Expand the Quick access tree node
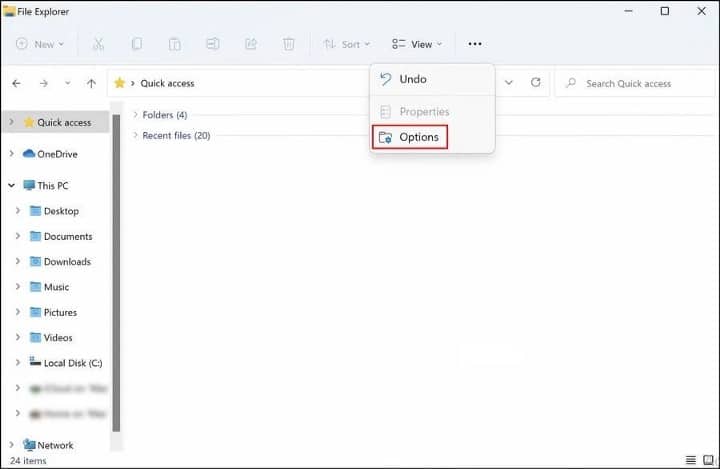This screenshot has height=469, width=720. (11, 122)
